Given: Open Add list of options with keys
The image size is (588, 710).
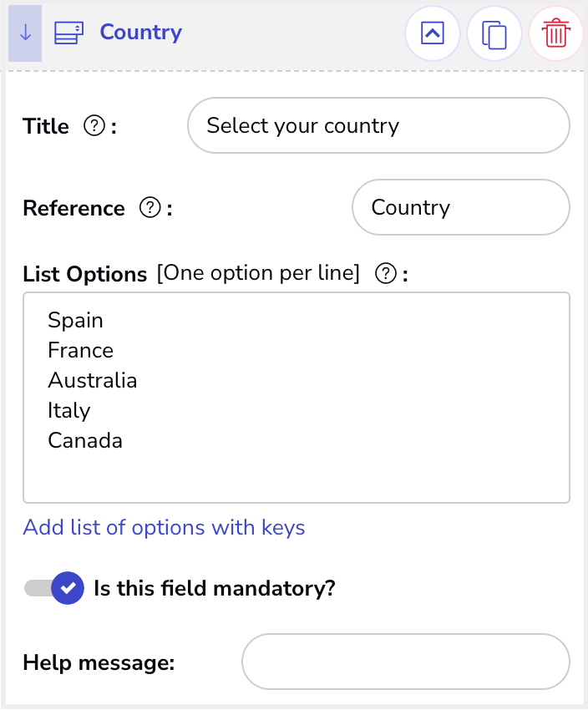Looking at the screenshot, I should pos(164,528).
